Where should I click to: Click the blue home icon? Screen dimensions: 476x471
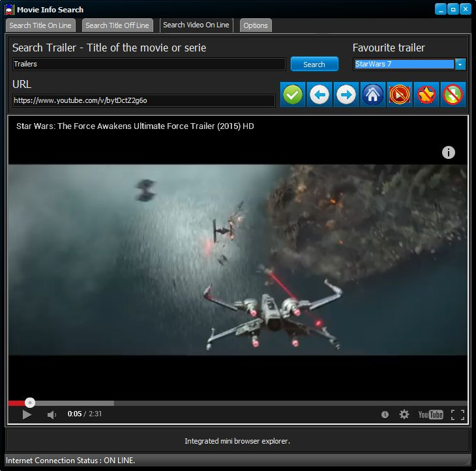(x=373, y=94)
